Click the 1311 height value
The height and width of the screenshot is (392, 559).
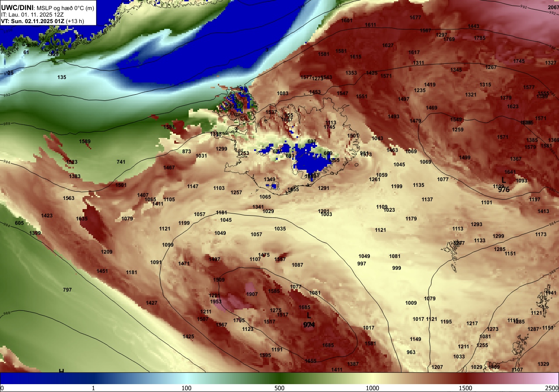[x=418, y=63]
